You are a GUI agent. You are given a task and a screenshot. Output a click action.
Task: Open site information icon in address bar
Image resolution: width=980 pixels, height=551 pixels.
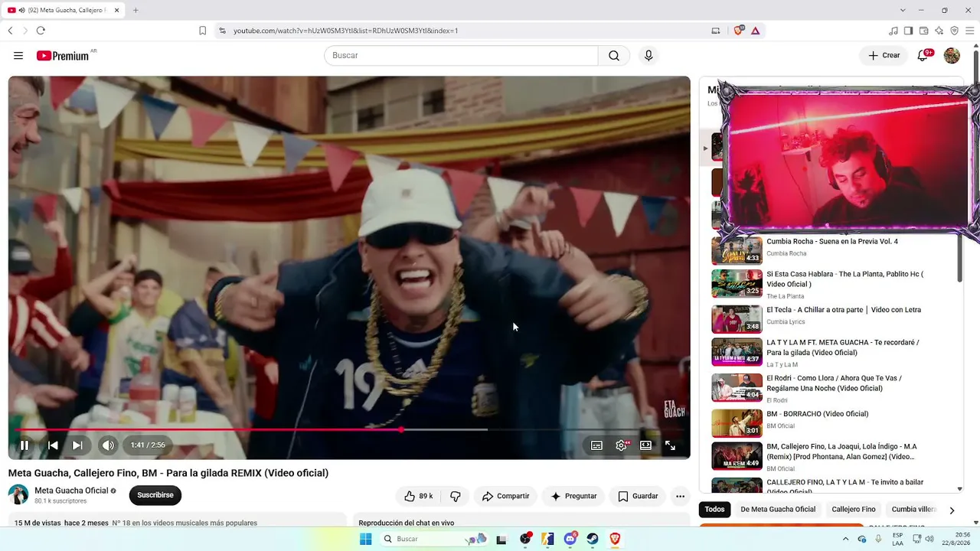[222, 31]
